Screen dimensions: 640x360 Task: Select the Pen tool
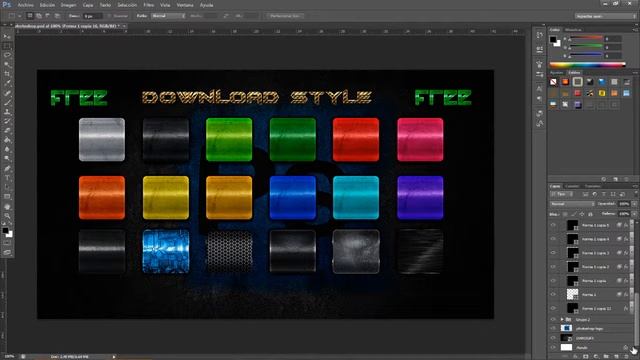pyautogui.click(x=7, y=168)
